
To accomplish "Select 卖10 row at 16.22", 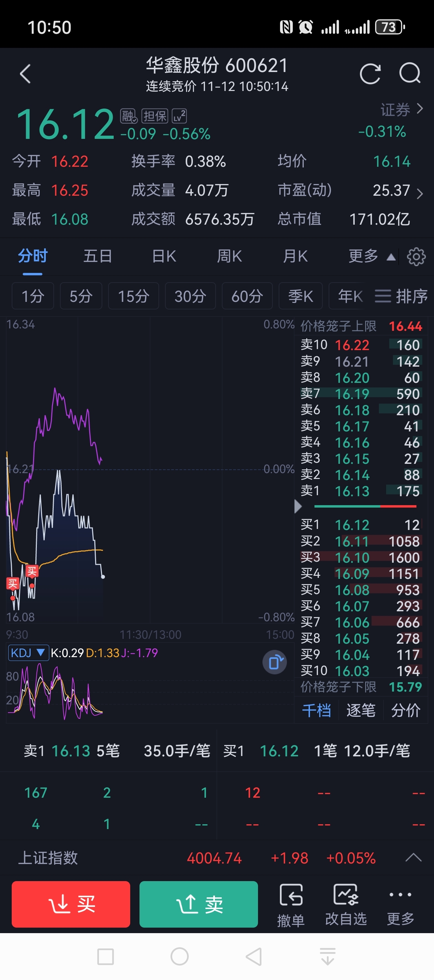I will point(361,345).
